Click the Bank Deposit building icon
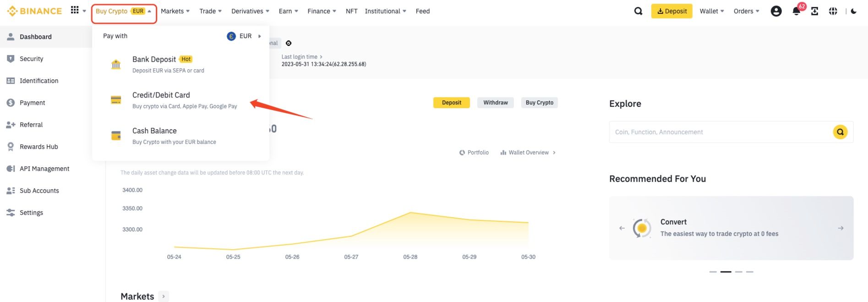 coord(116,64)
